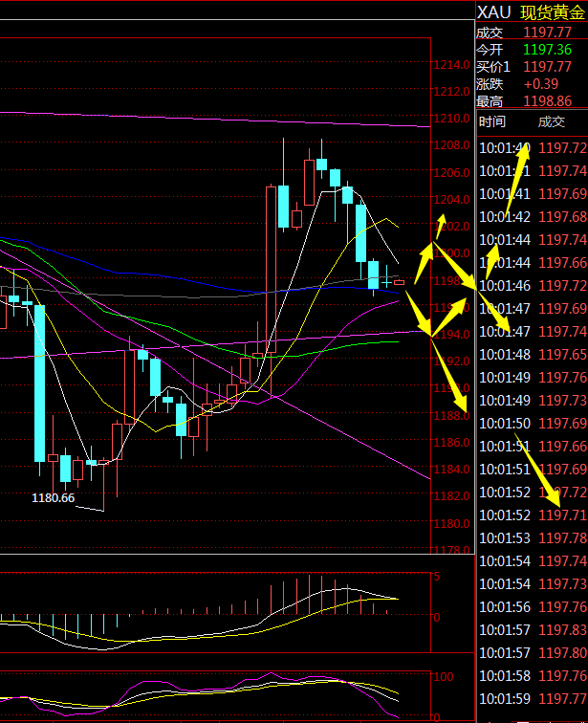Screen dimensions: 588x723
Task: Click the 涨跌 value +0.39
Action: tap(541, 84)
